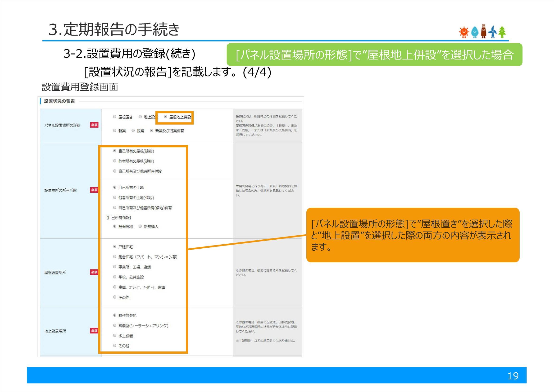Choose 新築 in パネル設置場所の形態
Image resolution: width=554 pixels, height=392 pixels.
pos(115,131)
